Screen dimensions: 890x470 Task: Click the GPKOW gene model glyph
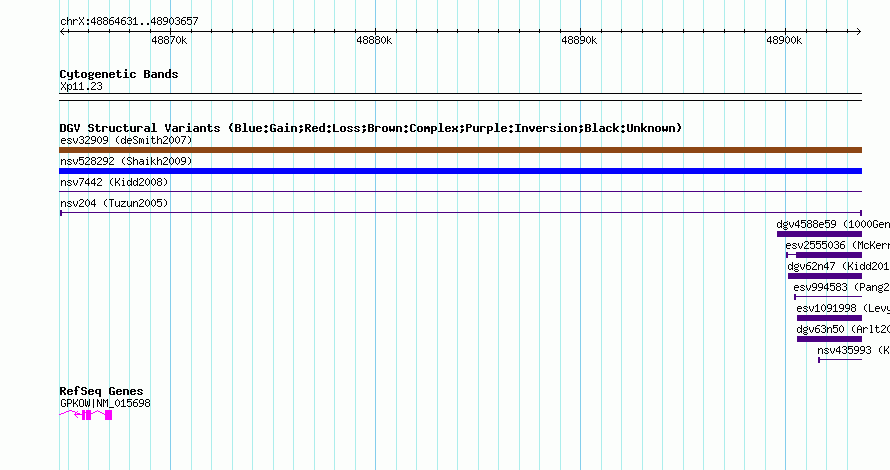(86, 416)
